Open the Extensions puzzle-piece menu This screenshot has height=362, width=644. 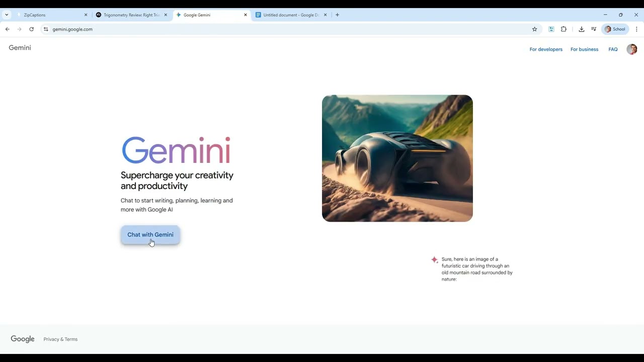pyautogui.click(x=563, y=29)
